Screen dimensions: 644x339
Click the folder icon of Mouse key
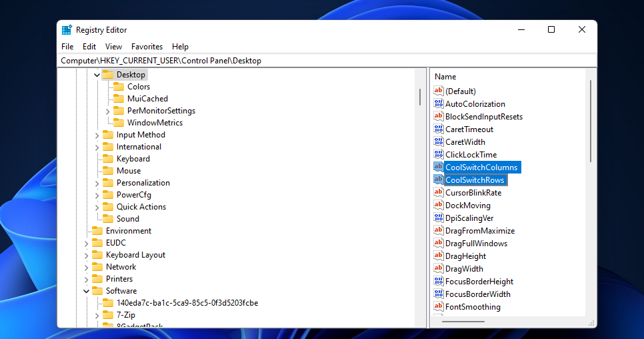tap(108, 171)
